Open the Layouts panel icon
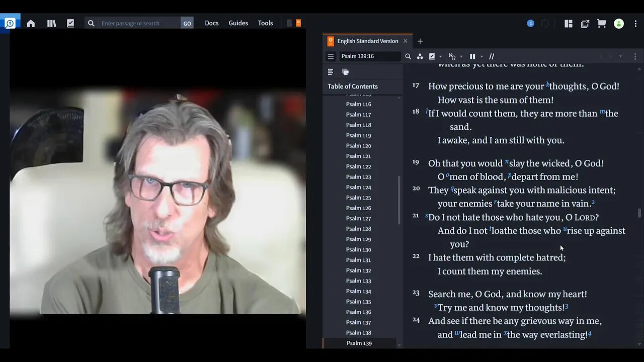The image size is (644, 362). point(569,23)
